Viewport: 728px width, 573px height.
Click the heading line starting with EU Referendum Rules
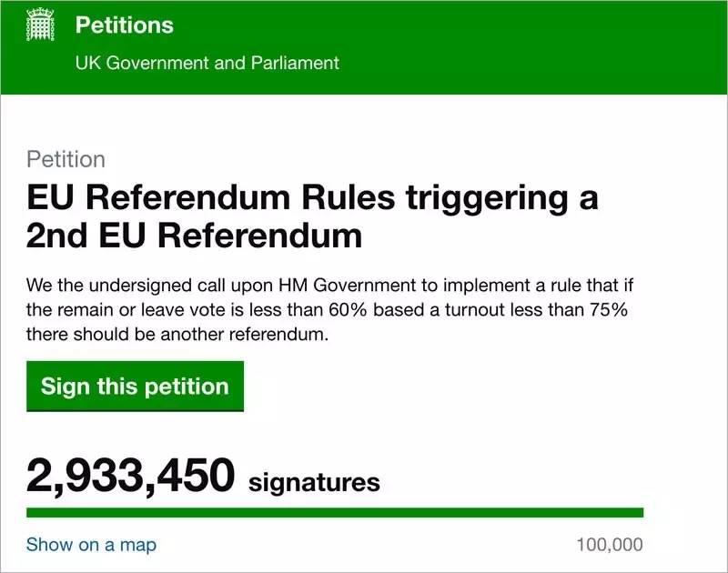312,198
